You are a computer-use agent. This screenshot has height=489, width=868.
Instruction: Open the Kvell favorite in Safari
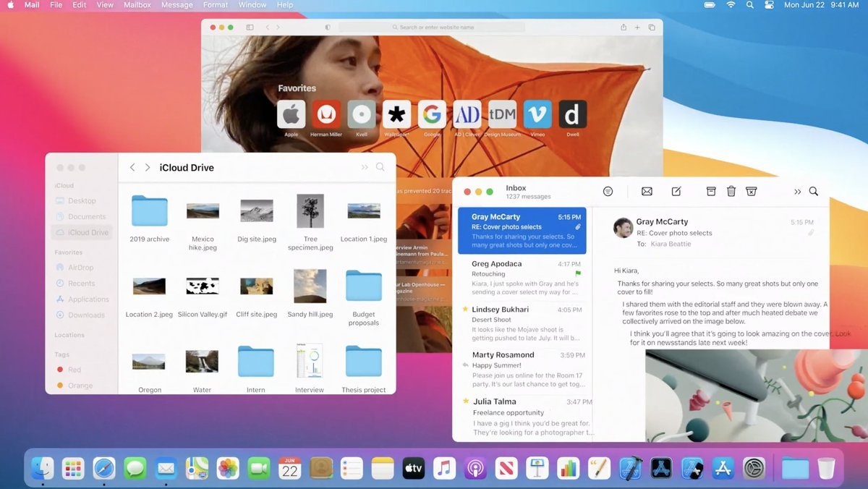(362, 114)
